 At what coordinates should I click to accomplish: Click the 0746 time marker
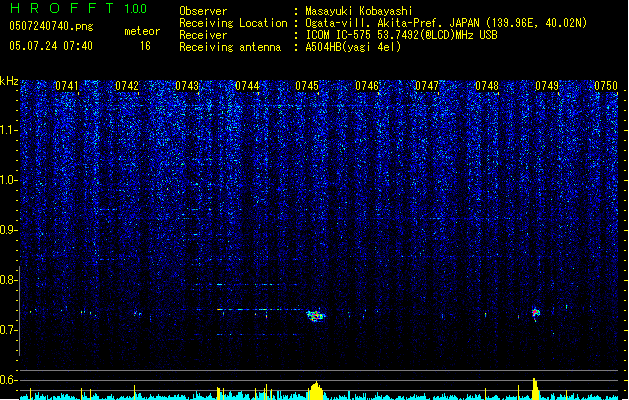367,86
